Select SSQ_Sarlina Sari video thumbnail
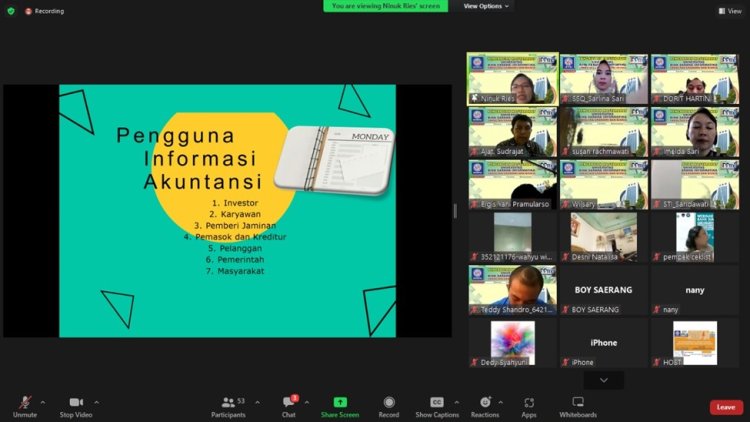This screenshot has height=422, width=750. [x=604, y=79]
